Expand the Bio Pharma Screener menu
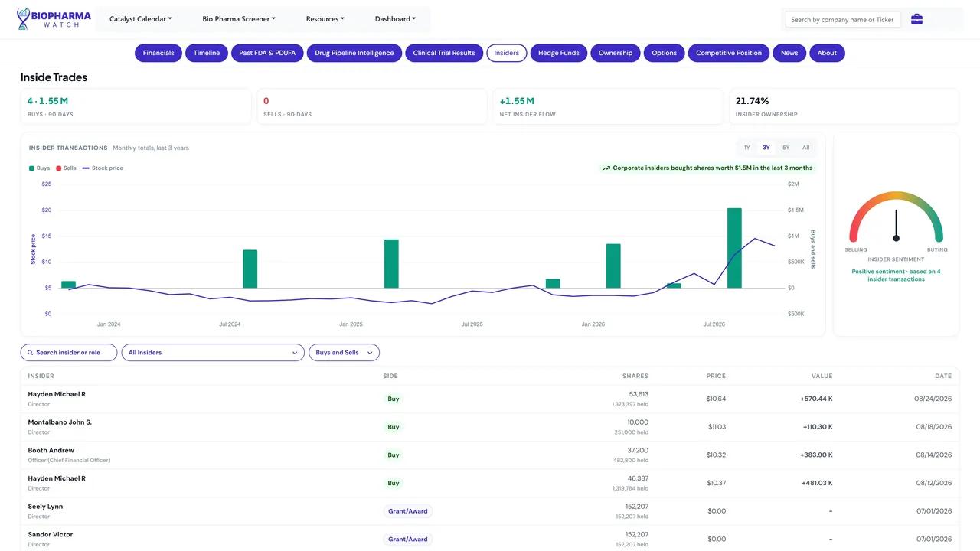Screen dimensions: 980x551 pyautogui.click(x=239, y=19)
